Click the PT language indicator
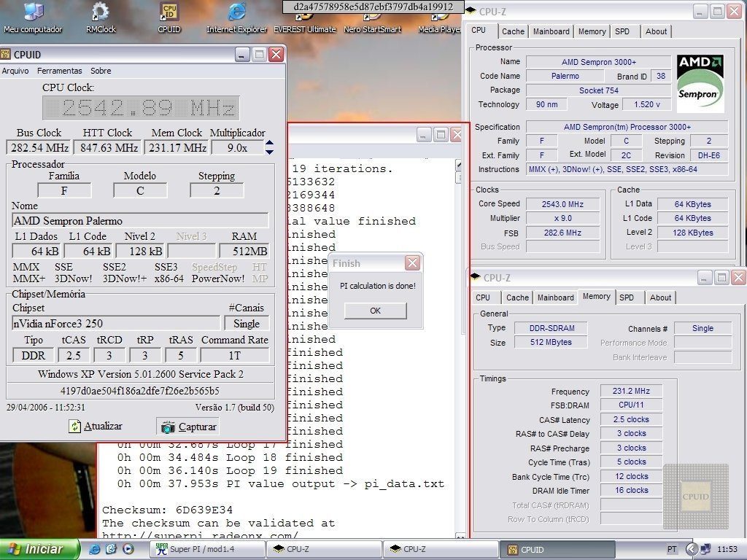Screen dimensions: 747x560 tap(672, 549)
